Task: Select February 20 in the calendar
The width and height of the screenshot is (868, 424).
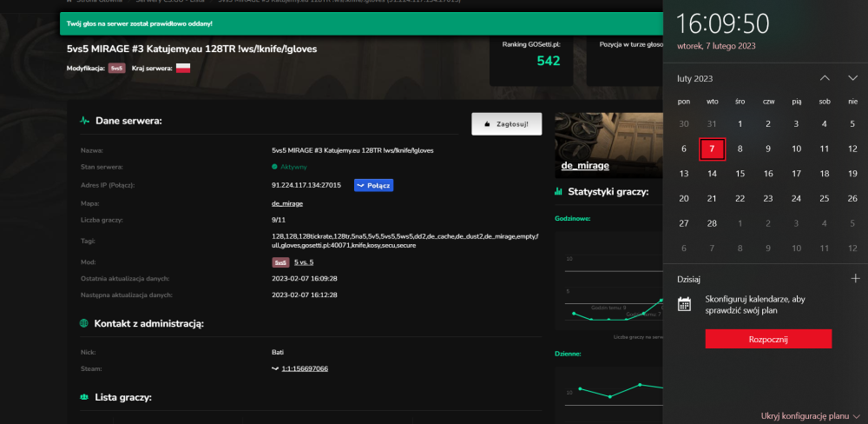Action: click(x=684, y=198)
